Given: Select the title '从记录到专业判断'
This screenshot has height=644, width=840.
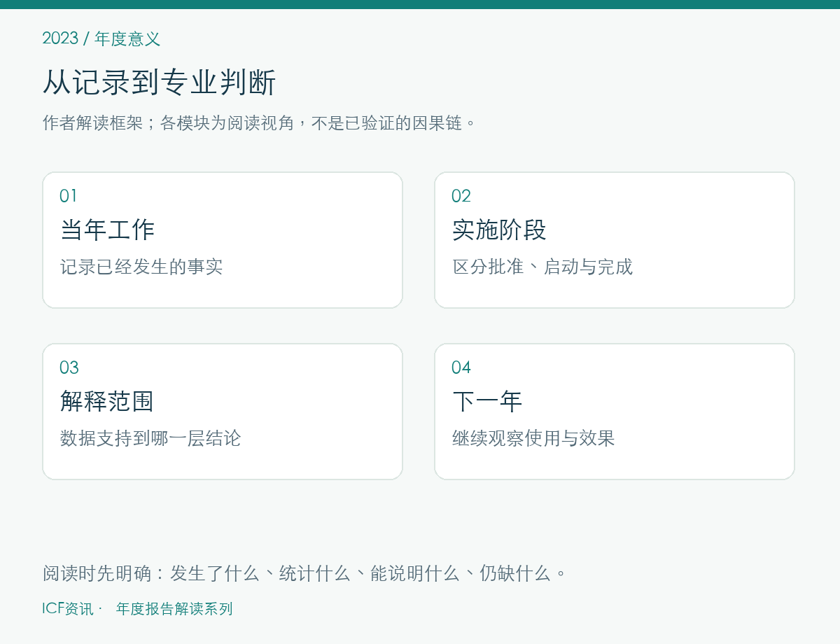Looking at the screenshot, I should pos(160,83).
